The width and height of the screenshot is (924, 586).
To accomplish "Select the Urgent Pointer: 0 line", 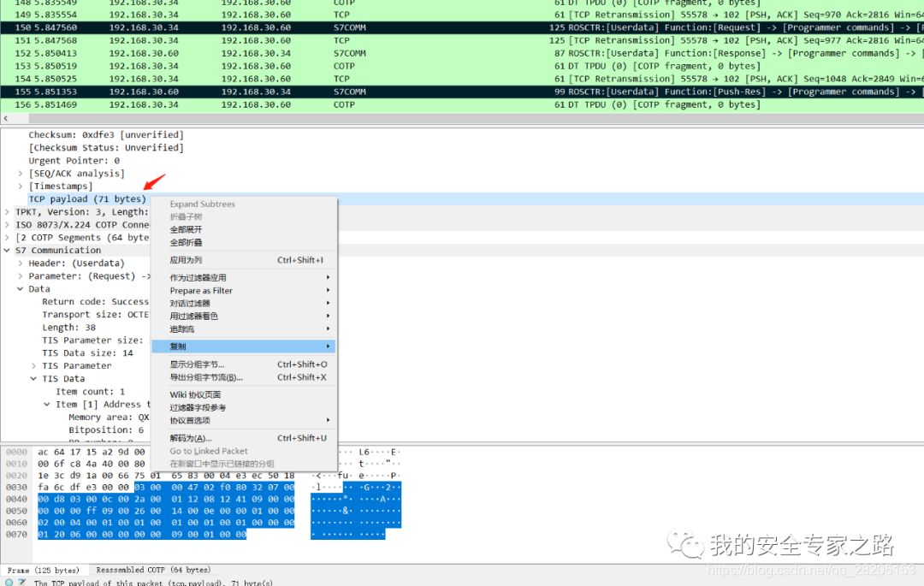I will pos(74,161).
